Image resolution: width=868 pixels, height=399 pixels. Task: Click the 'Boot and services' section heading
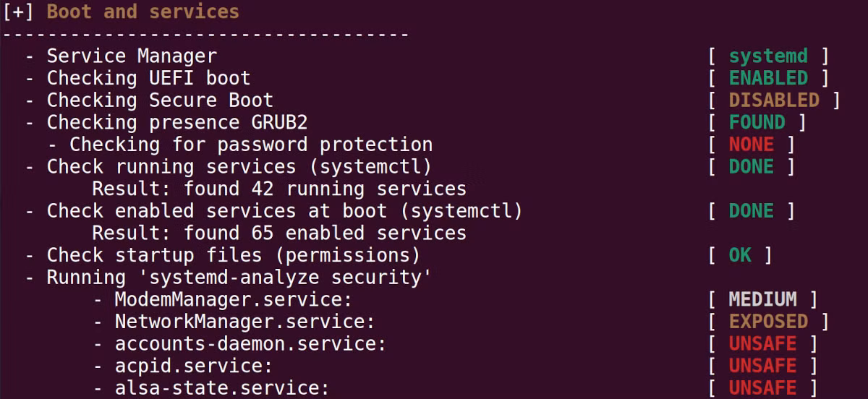[143, 12]
